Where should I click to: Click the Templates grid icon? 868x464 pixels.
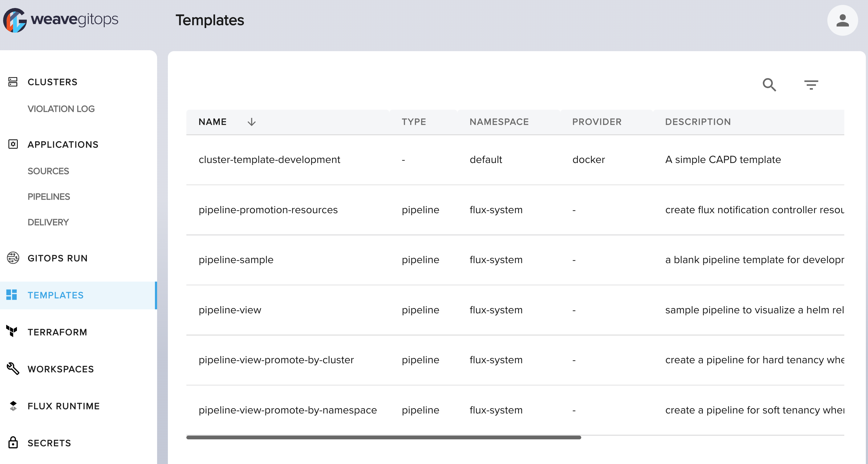(x=11, y=295)
